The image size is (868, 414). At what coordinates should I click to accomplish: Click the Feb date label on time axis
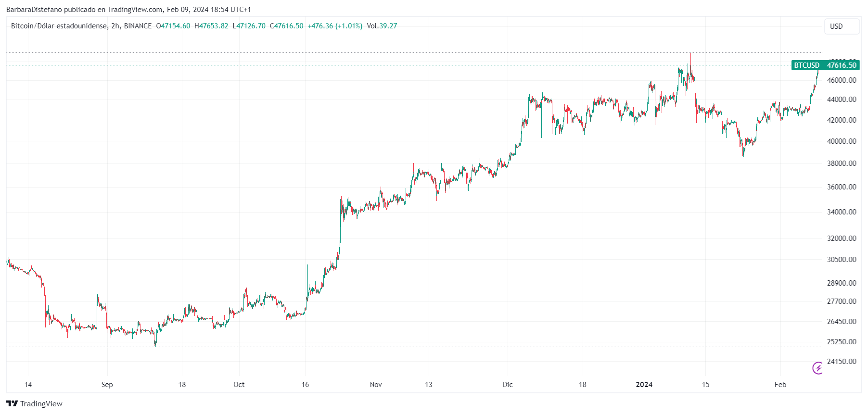(x=780, y=385)
